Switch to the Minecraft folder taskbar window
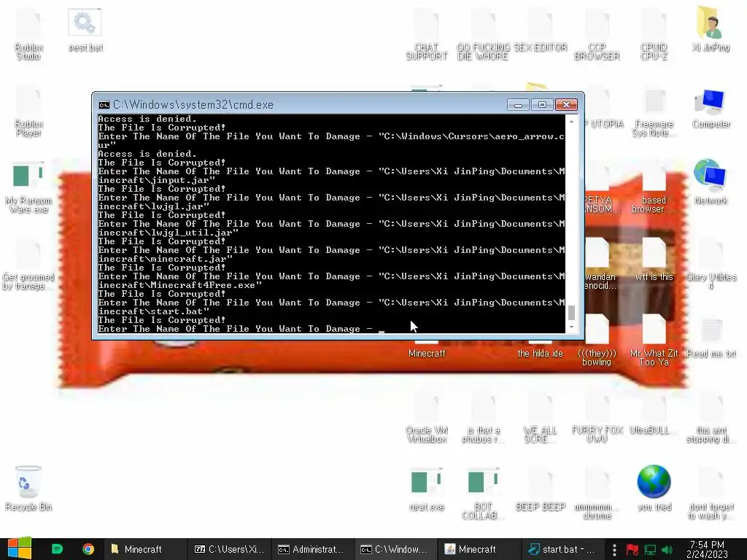747x560 pixels. (x=144, y=549)
